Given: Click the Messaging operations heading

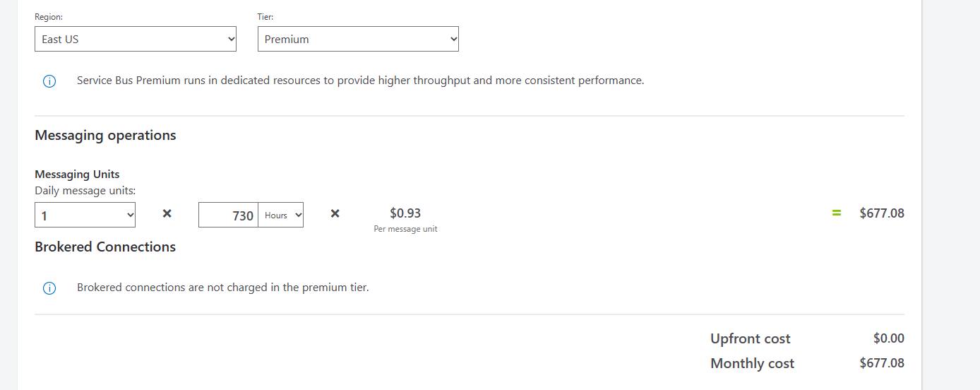Looking at the screenshot, I should (105, 135).
